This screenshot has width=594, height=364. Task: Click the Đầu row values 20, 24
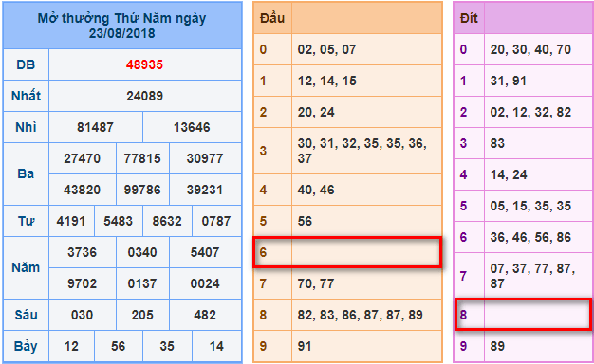tap(316, 112)
